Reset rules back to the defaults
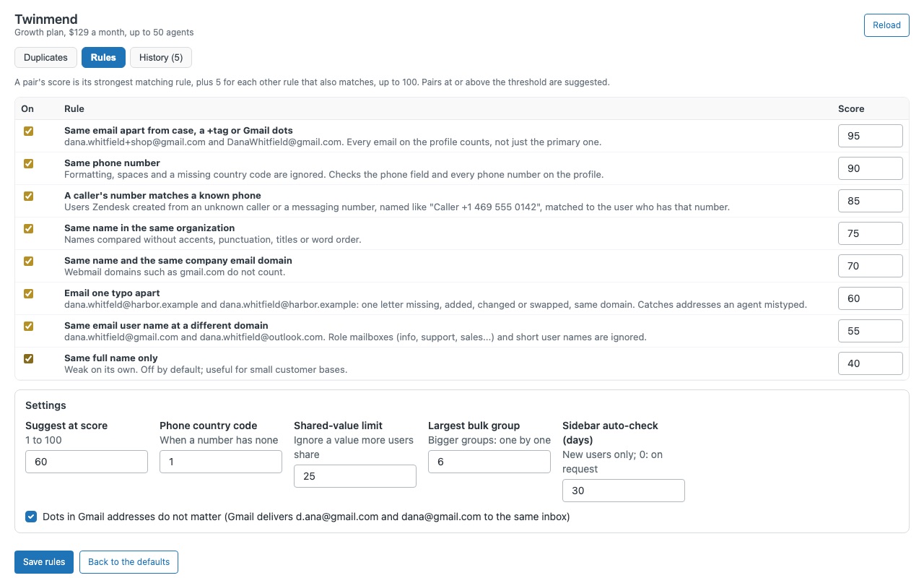The height and width of the screenshot is (578, 924). coord(128,562)
